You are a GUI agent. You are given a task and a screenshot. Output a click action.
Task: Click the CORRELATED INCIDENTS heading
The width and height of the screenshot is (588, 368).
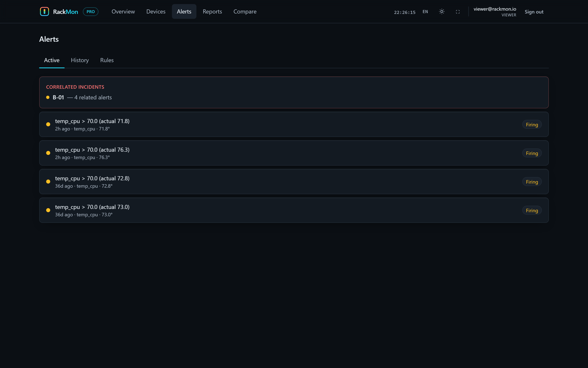coord(75,87)
